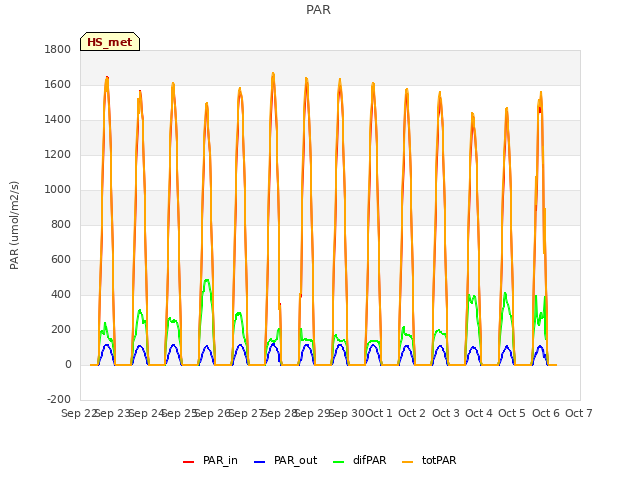Select the PAR_out legend label
This screenshot has height=480, width=640.
click(296, 460)
